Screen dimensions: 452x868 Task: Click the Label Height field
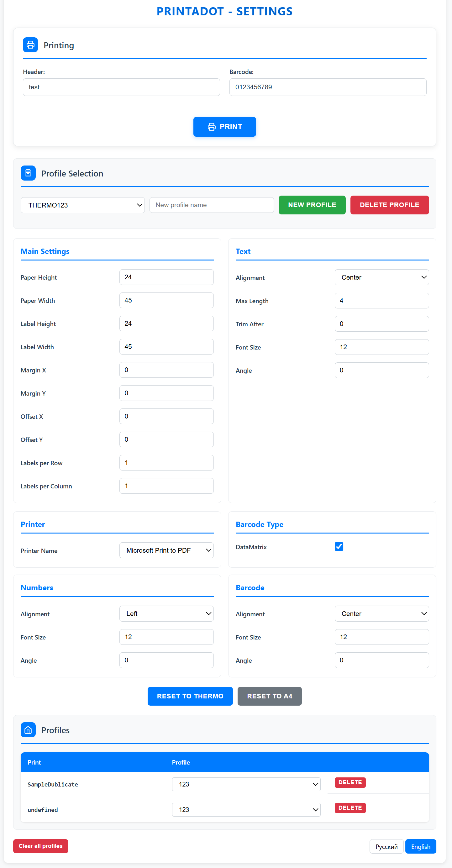[166, 324]
